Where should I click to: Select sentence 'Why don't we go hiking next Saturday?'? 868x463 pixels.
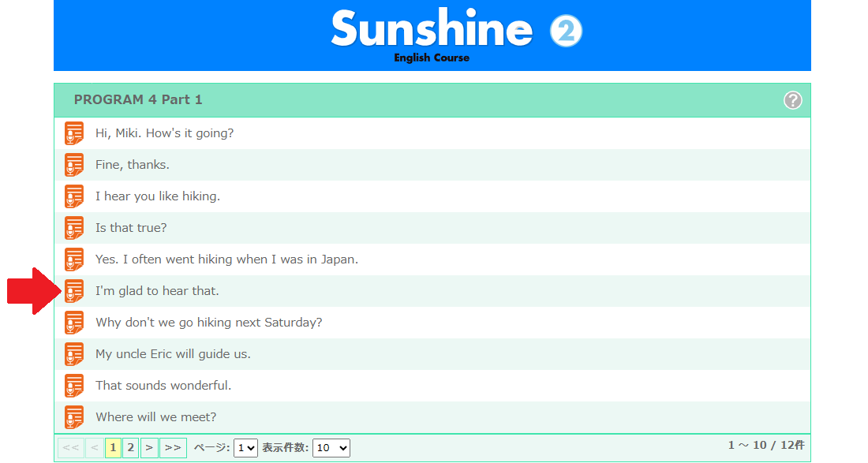point(208,323)
